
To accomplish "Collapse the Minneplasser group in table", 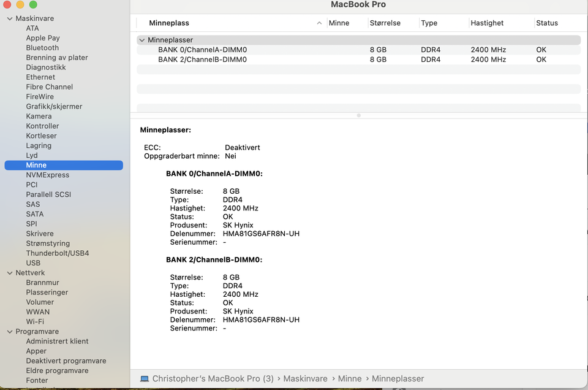I will point(142,40).
